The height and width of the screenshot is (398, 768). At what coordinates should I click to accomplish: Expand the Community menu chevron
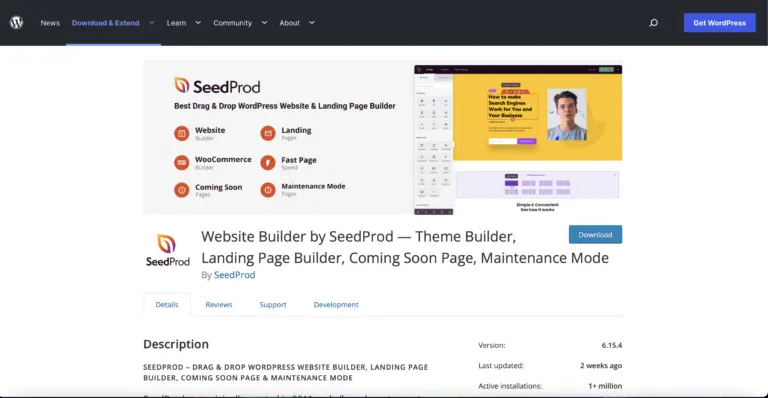click(x=264, y=23)
